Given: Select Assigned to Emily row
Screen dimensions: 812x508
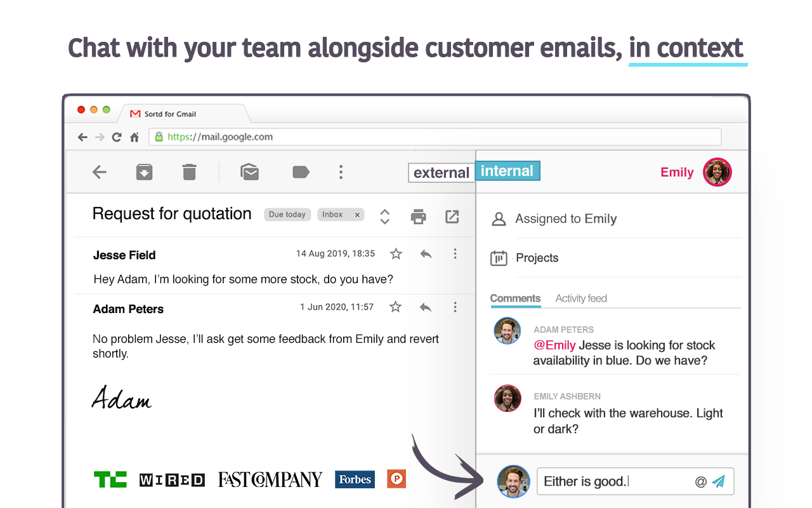Looking at the screenshot, I should pyautogui.click(x=615, y=219).
